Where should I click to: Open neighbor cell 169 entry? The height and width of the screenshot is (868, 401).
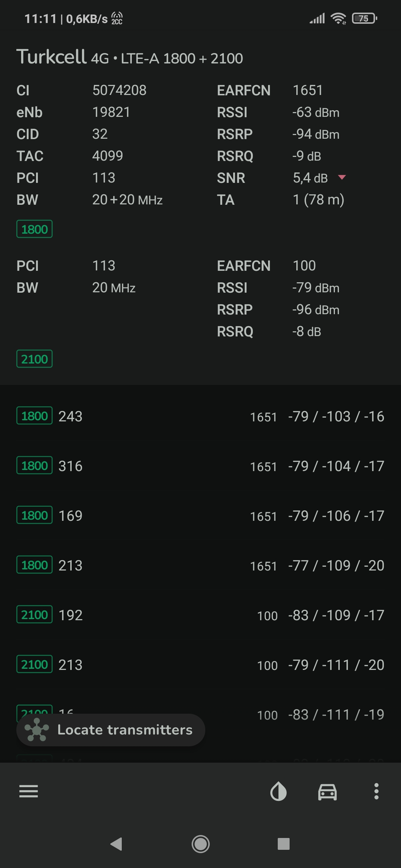pos(200,516)
